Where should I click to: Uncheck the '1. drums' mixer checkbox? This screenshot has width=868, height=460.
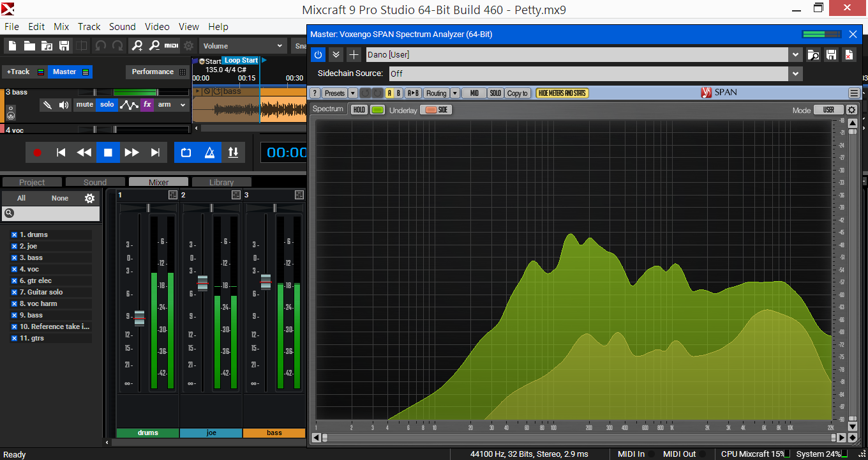click(14, 235)
